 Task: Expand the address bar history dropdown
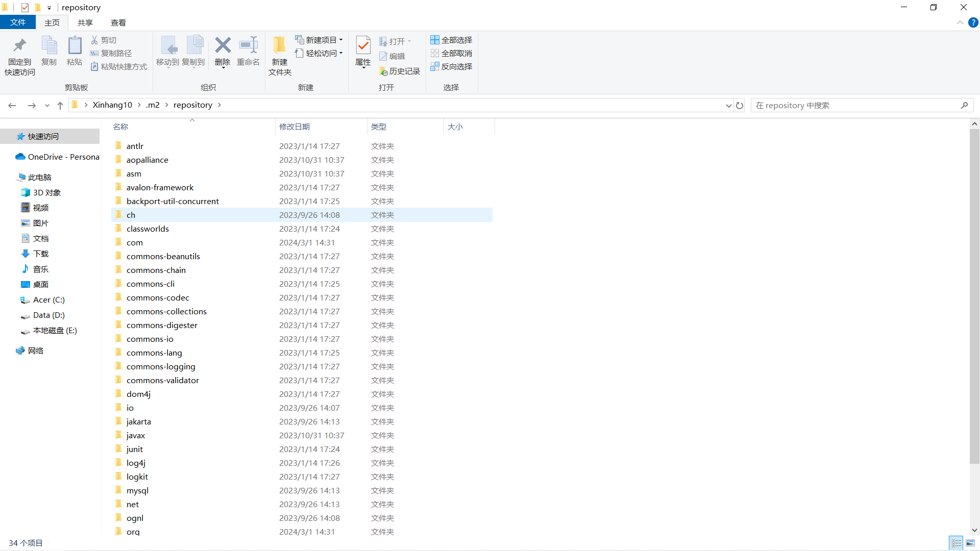728,106
